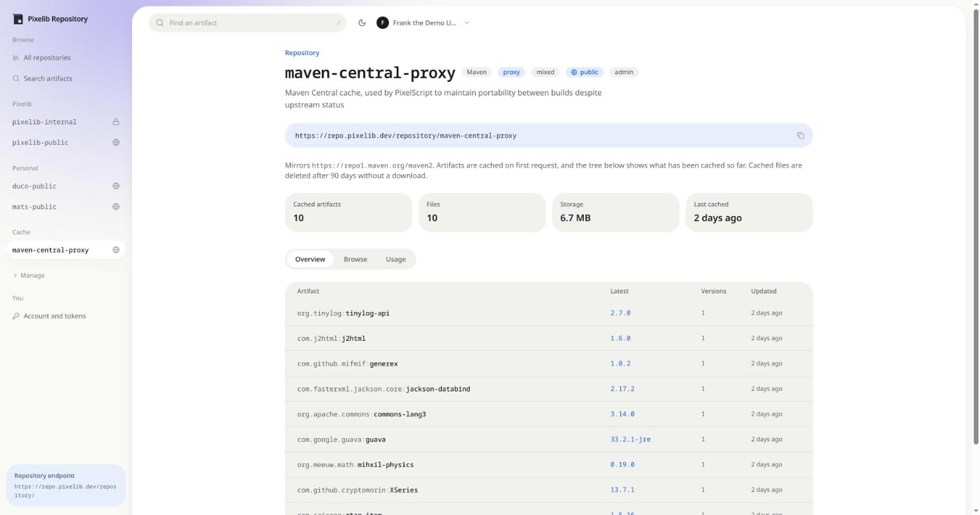
Task: Click globe icon next to sidebar maven-central-proxy
Action: point(116,250)
